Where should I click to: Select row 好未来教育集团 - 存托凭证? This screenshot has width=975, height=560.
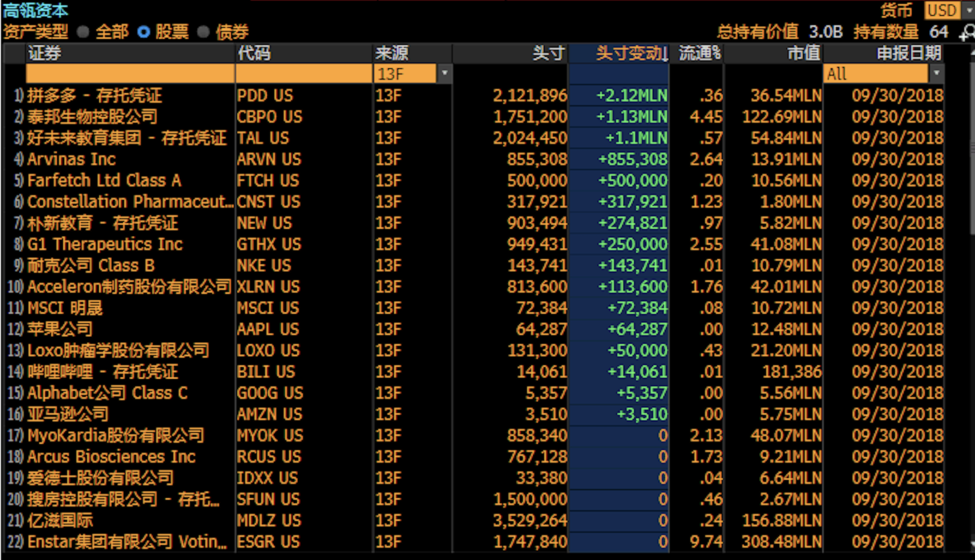coord(473,138)
